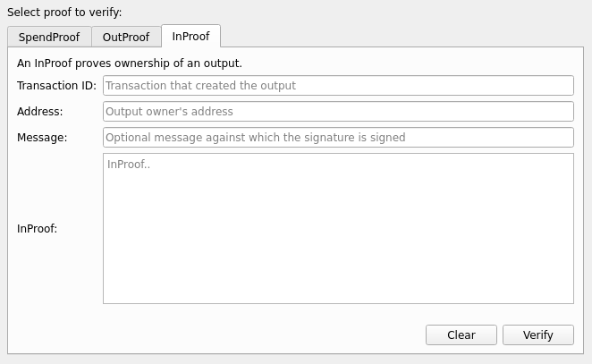The height and width of the screenshot is (364, 592).
Task: Click the "Transaction ID:" label
Action: coord(56,85)
